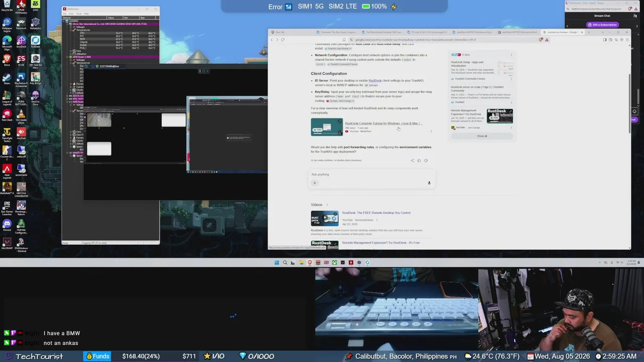Viewport: 644px width, 362px height.
Task: Open Brave Shields icon in address bar
Action: pos(541,40)
